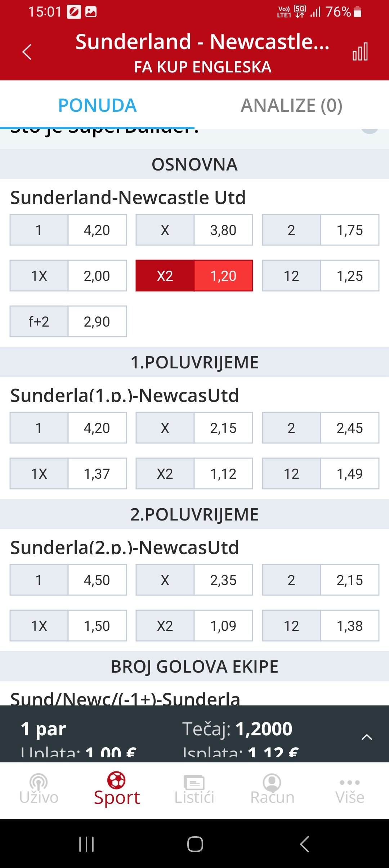Choose second-half X2 odds 1,09
Screen dimensions: 389x868
pos(194,626)
